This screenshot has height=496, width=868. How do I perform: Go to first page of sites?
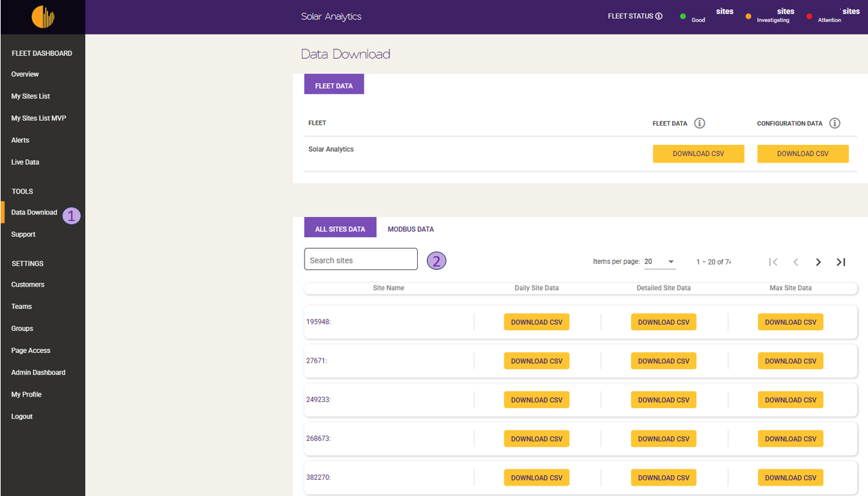(x=773, y=262)
